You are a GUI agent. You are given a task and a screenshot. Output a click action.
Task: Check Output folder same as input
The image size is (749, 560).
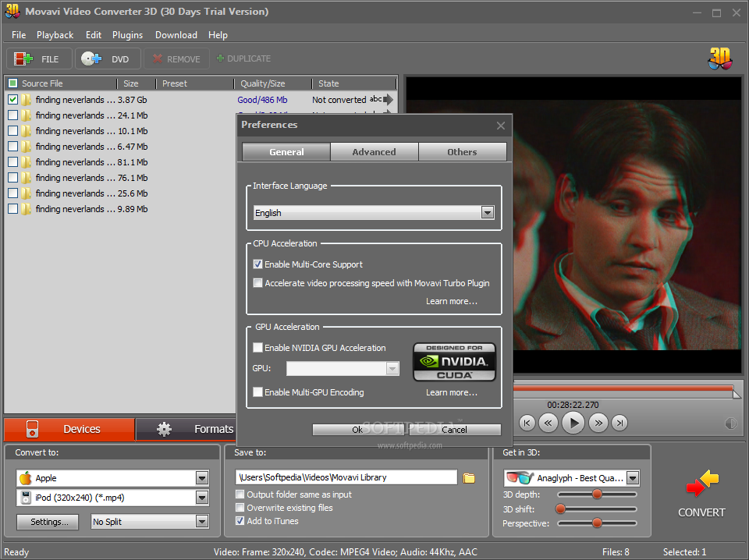pyautogui.click(x=240, y=494)
